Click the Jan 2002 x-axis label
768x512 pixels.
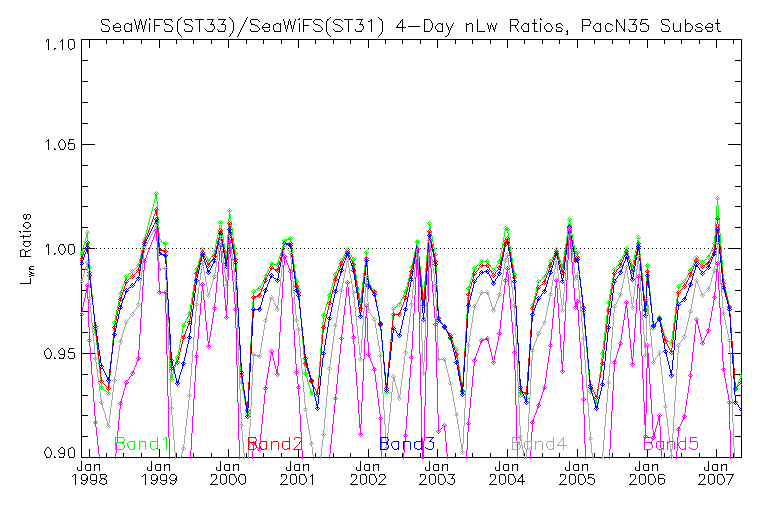point(367,473)
